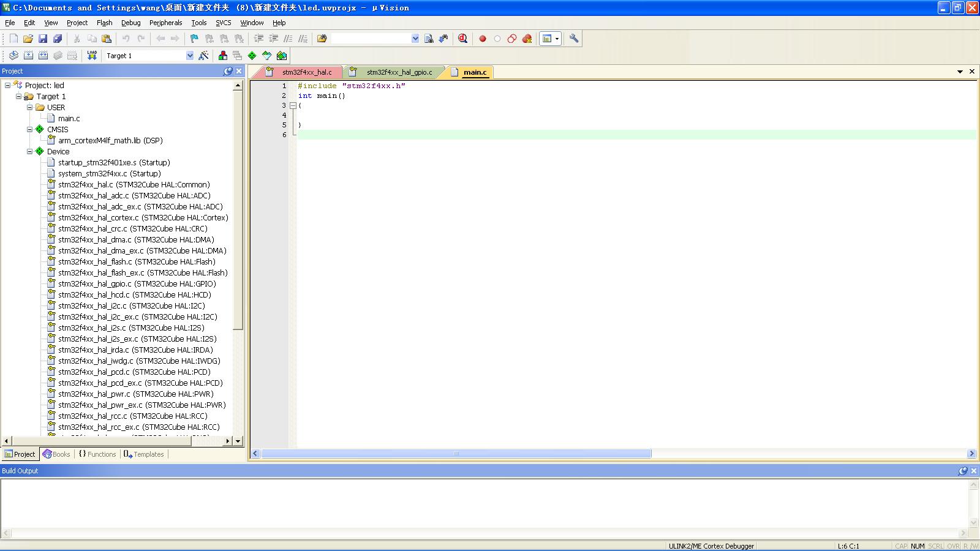The width and height of the screenshot is (980, 551).
Task: Disable all breakpoints icon
Action: tap(512, 39)
